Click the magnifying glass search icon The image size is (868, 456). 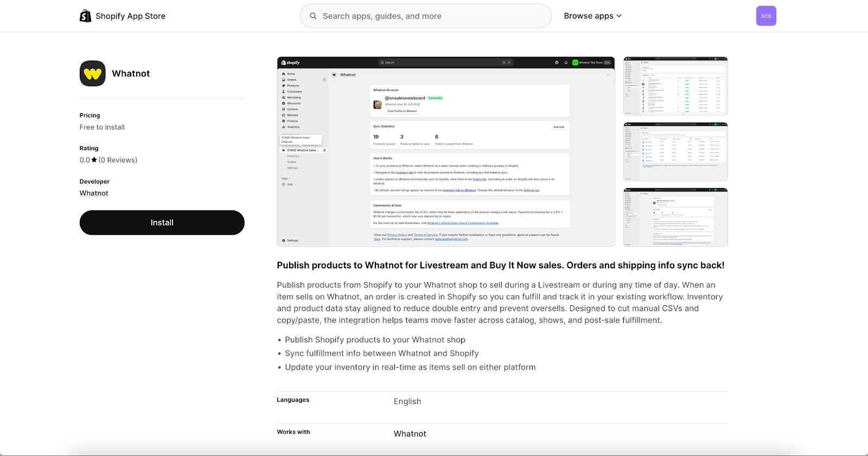[x=313, y=16]
